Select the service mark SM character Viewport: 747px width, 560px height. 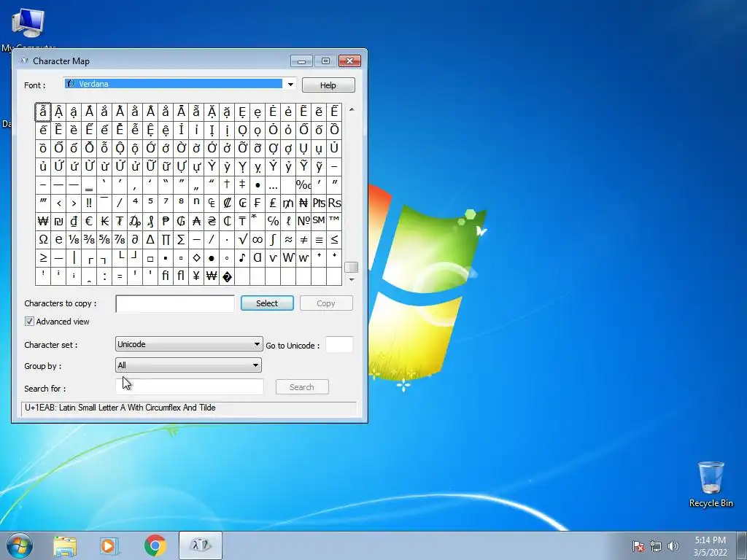320,222
